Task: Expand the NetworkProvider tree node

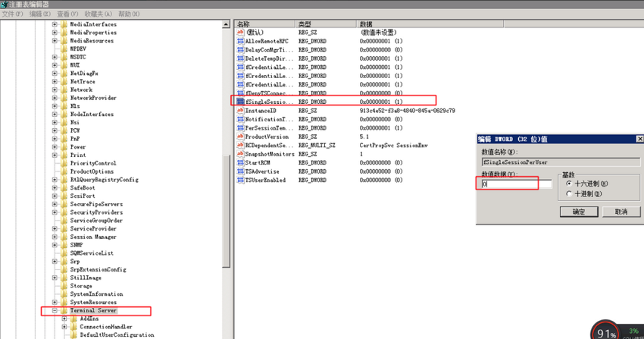Action: (x=55, y=98)
